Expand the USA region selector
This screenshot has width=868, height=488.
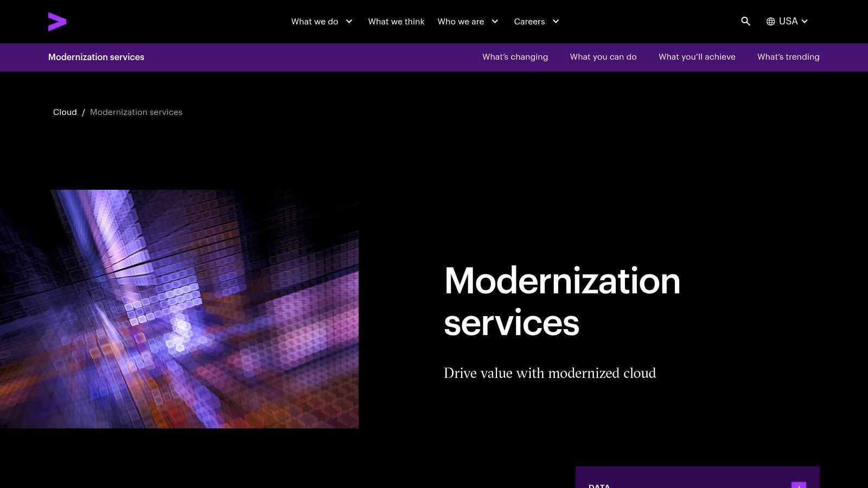click(x=805, y=21)
